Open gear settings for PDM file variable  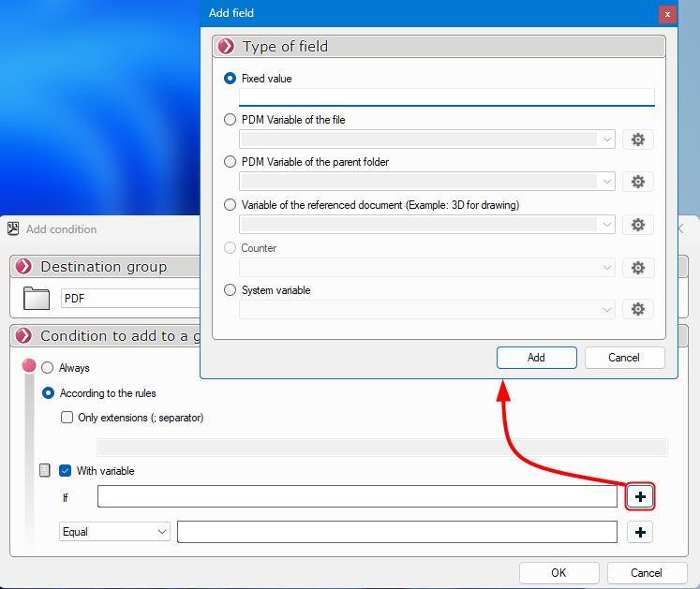pos(638,140)
